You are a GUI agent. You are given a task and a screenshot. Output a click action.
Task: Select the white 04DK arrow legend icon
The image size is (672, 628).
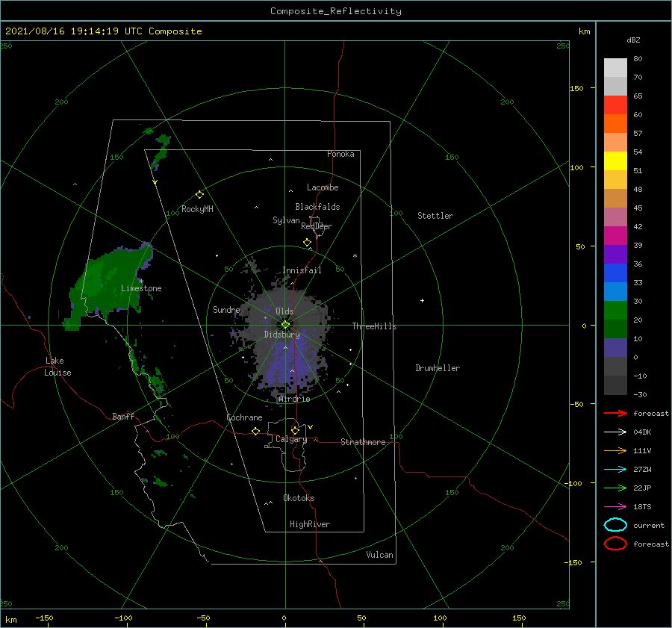tap(615, 432)
